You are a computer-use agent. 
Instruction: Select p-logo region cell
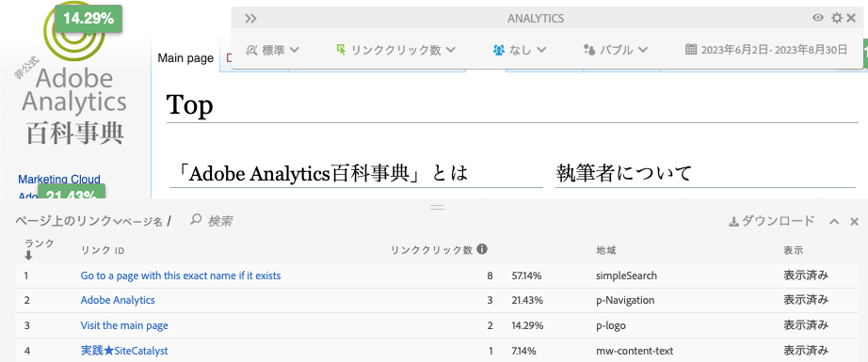(611, 325)
